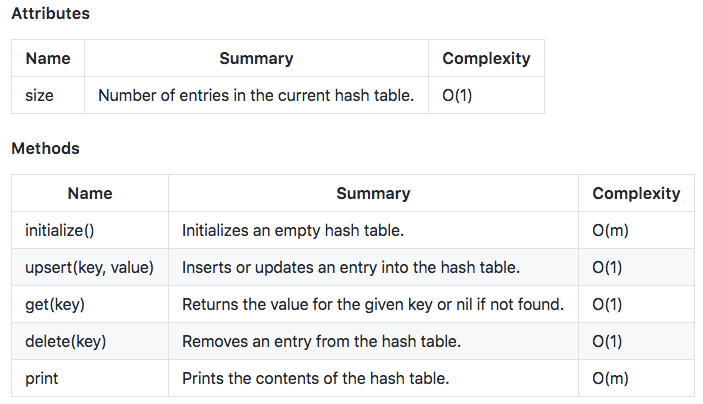This screenshot has height=404, width=703.
Task: Click the Attributes heading
Action: [x=50, y=13]
